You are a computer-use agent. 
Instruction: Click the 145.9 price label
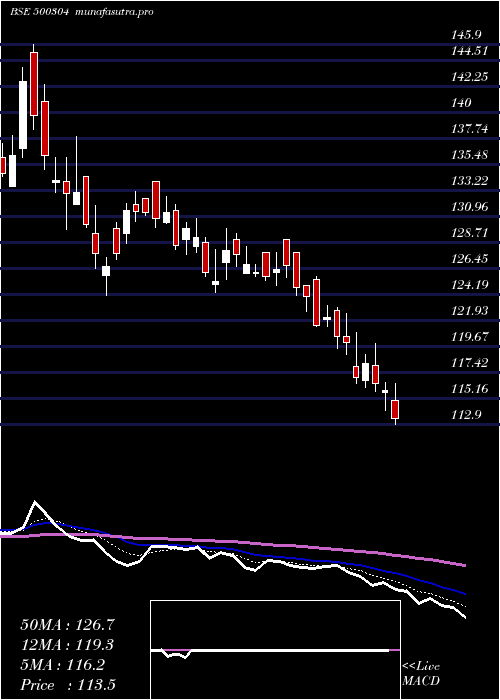click(x=465, y=33)
